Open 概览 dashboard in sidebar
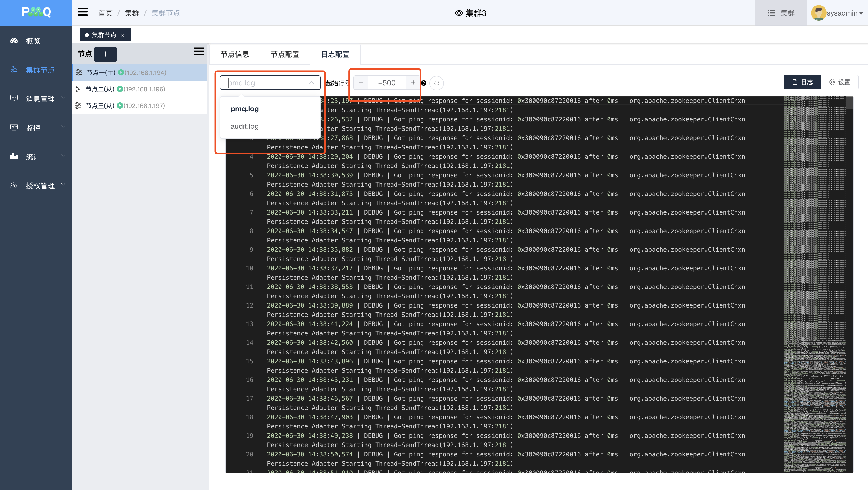 (33, 41)
